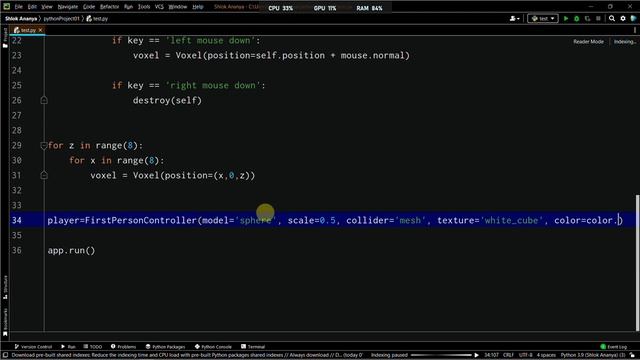The height and width of the screenshot is (360, 640).
Task: Open the Refactor menu
Action: [109, 7]
